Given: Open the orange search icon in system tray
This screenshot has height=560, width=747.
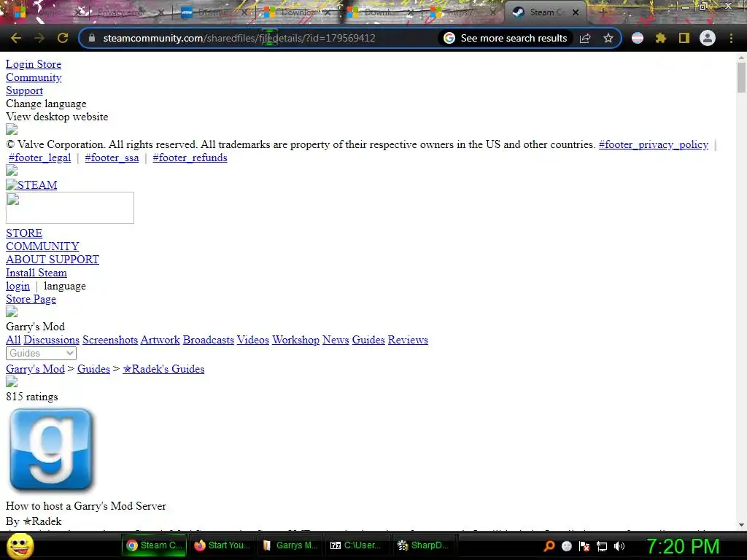Looking at the screenshot, I should point(549,545).
